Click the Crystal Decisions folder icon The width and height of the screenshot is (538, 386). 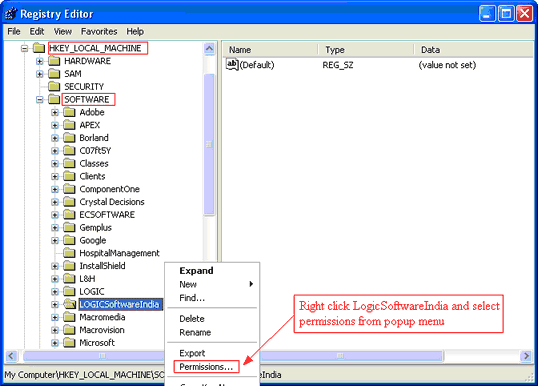coord(69,202)
